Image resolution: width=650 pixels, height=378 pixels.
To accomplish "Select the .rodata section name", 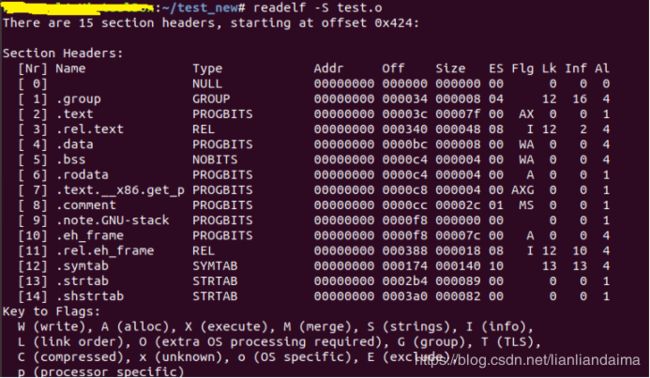I will coord(82,174).
